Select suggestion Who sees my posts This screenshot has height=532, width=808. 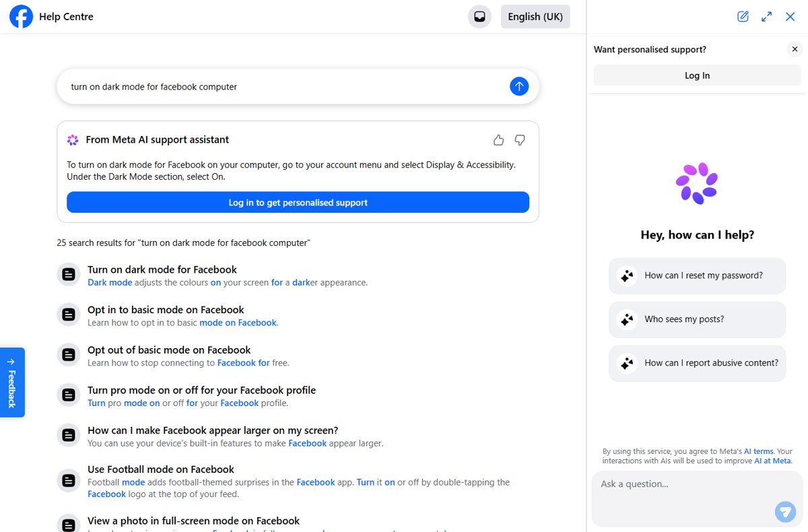point(697,319)
